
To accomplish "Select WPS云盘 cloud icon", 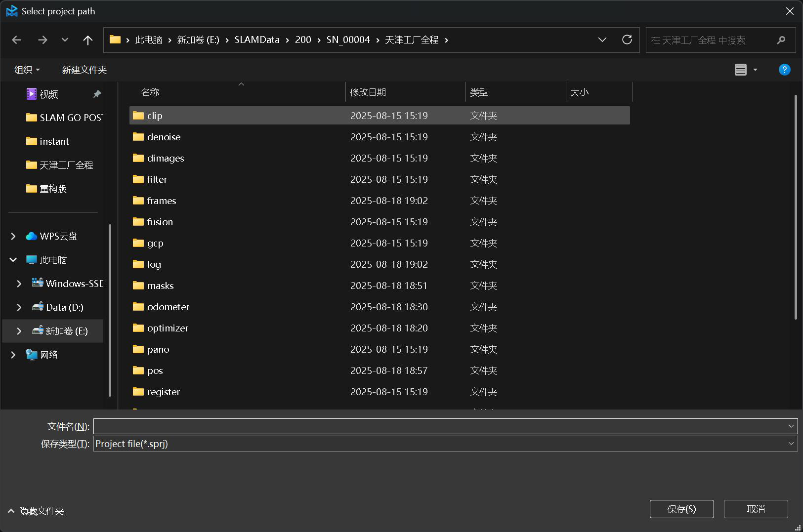I will [x=32, y=236].
